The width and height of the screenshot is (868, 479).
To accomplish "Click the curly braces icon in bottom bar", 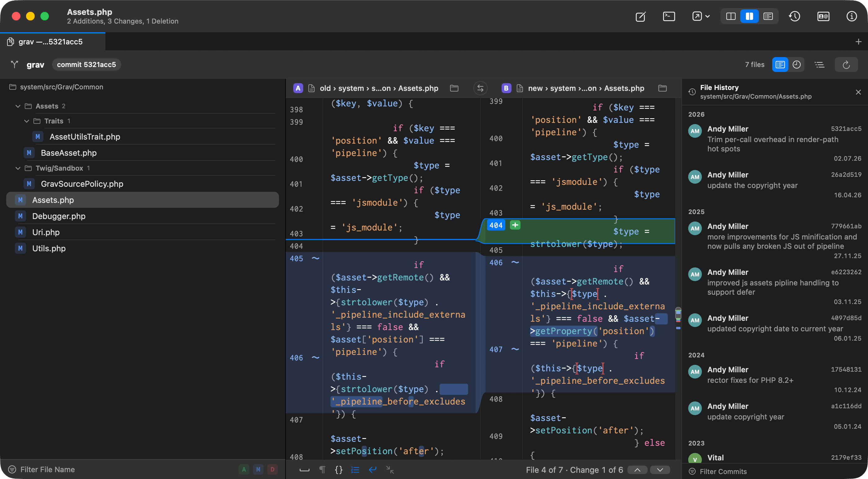I will [339, 470].
